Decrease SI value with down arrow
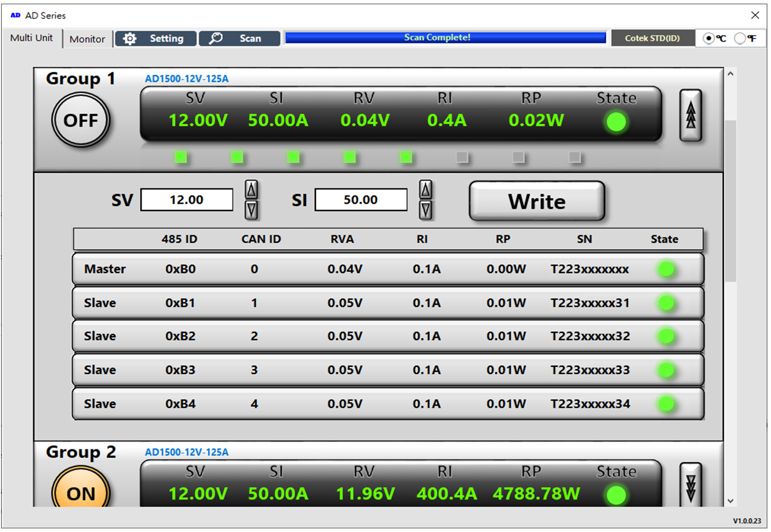 click(426, 210)
